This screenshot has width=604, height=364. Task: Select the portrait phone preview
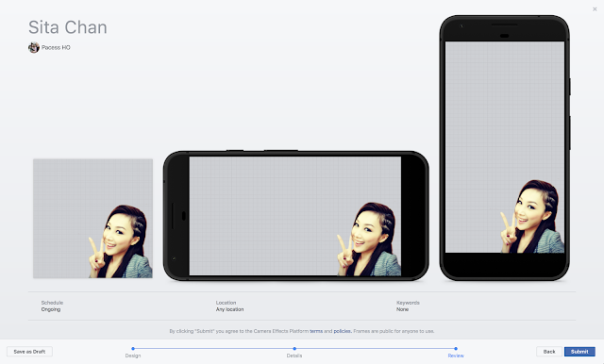[x=505, y=148]
